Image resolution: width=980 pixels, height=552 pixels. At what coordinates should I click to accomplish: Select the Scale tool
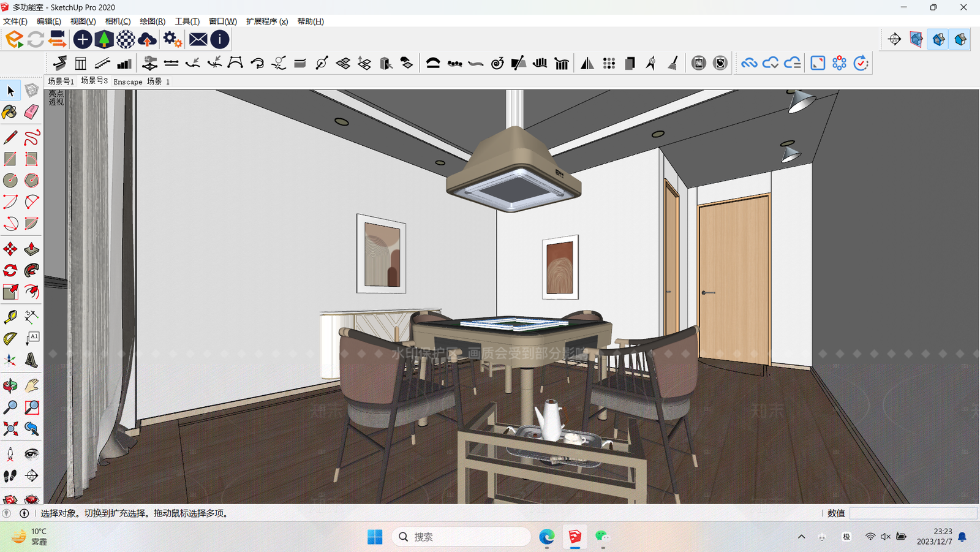pos(10,292)
